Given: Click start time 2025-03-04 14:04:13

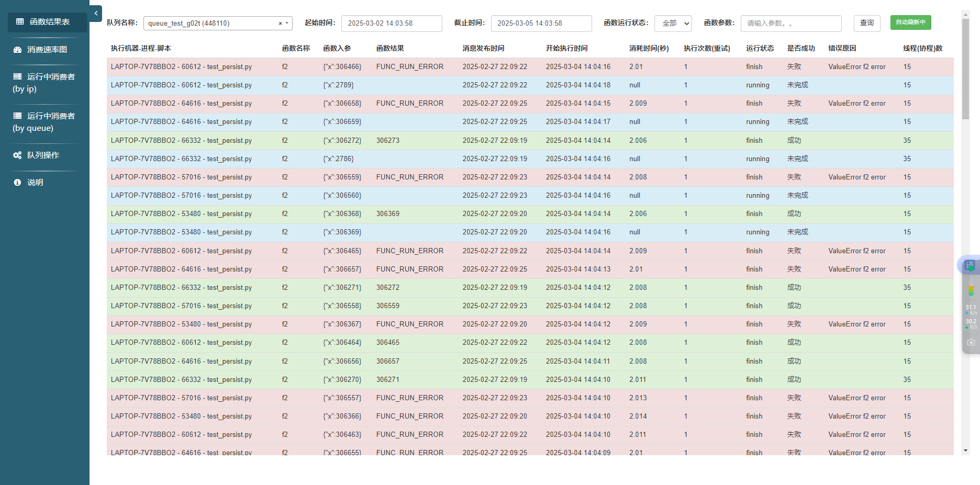Looking at the screenshot, I should coord(578,269).
